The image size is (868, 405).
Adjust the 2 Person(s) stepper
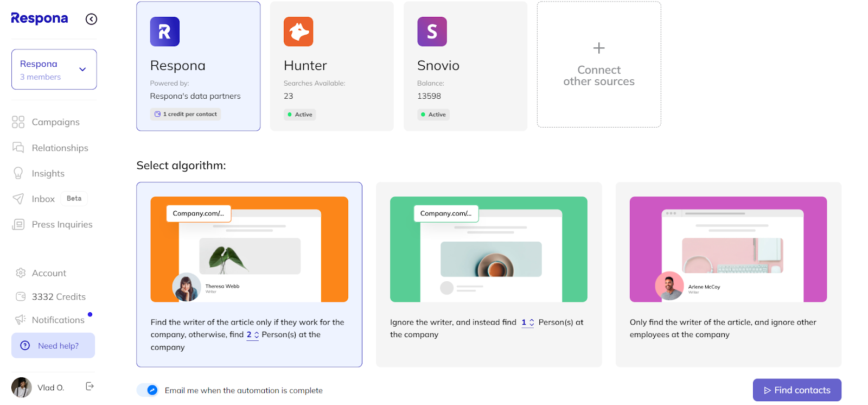point(253,335)
